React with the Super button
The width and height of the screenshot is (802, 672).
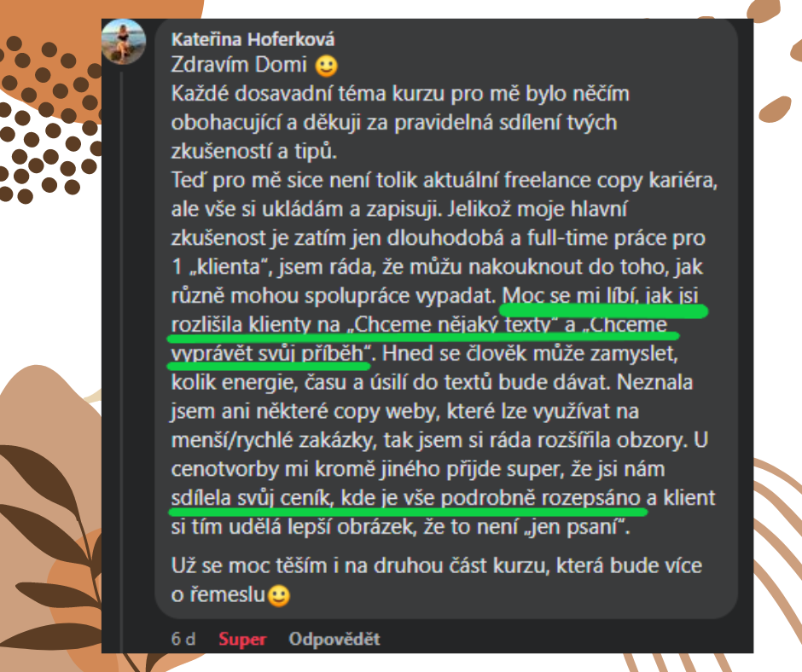point(242,639)
